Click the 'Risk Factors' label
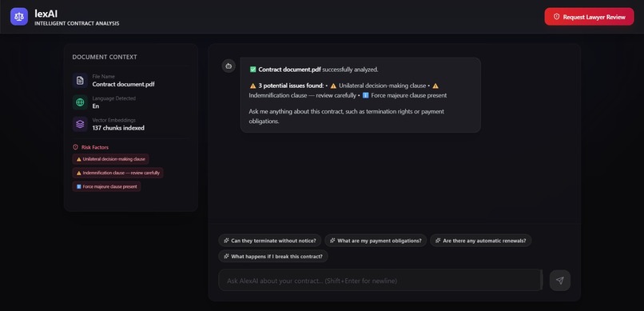This screenshot has height=311, width=644. click(95, 147)
